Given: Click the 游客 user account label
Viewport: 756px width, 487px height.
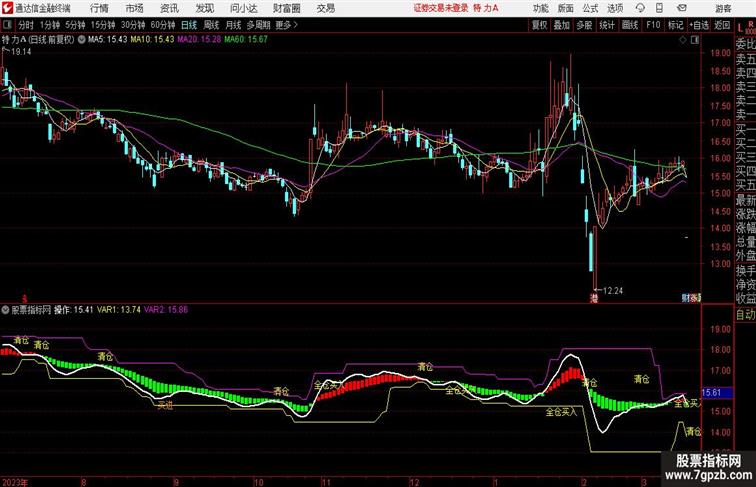Looking at the screenshot, I should pos(723,8).
